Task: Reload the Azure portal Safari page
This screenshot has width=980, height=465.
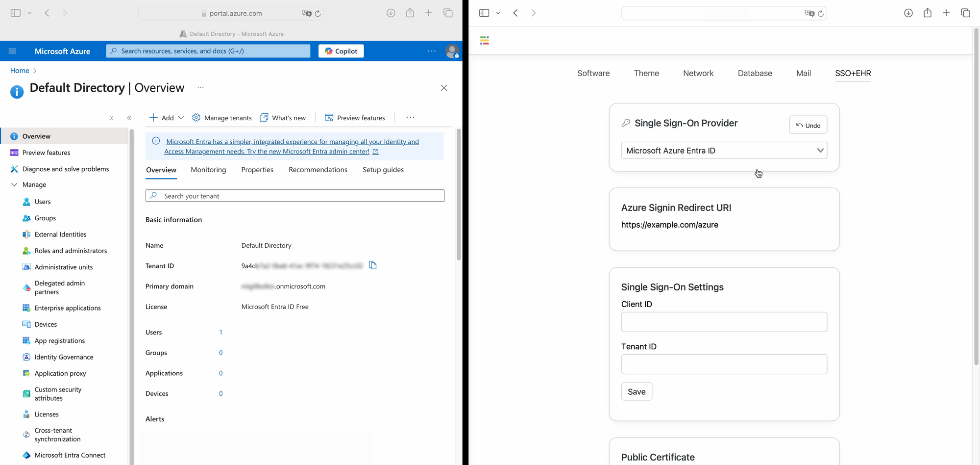Action: [318, 13]
